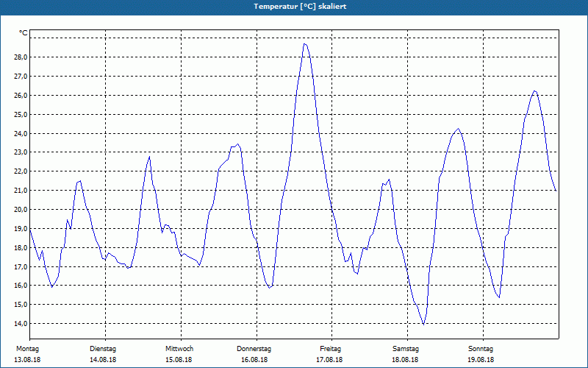The height and width of the screenshot is (368, 588).
Task: Click the 28,0 axis value
Action: (20, 57)
